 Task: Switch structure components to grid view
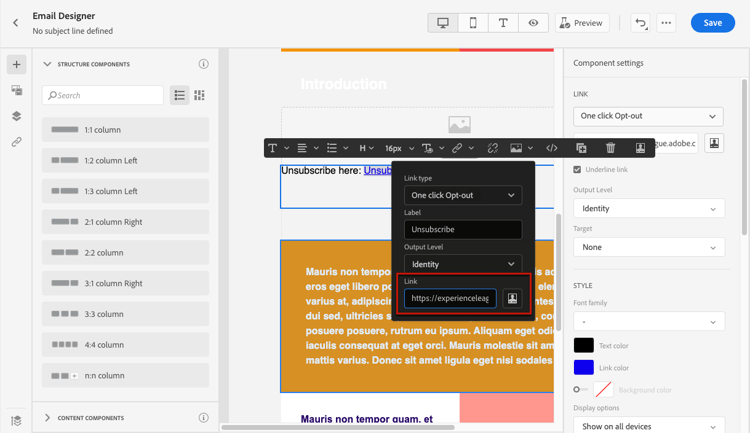tap(199, 95)
